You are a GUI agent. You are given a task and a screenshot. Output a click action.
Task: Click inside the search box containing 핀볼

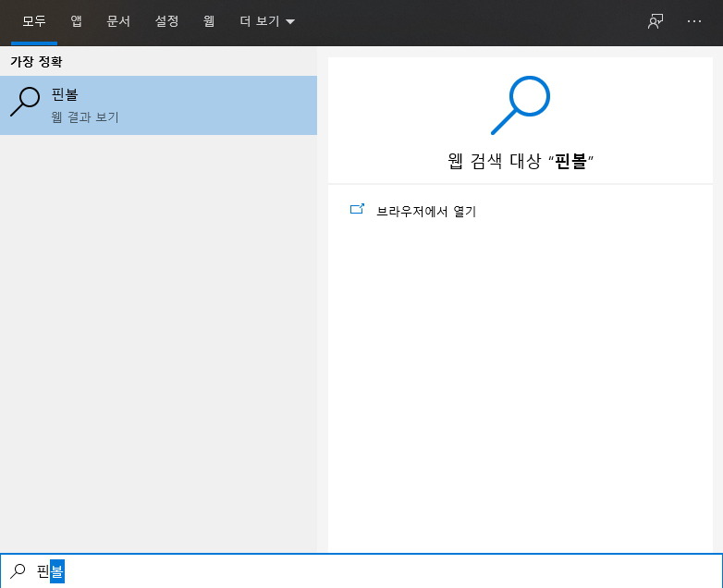tap(361, 571)
